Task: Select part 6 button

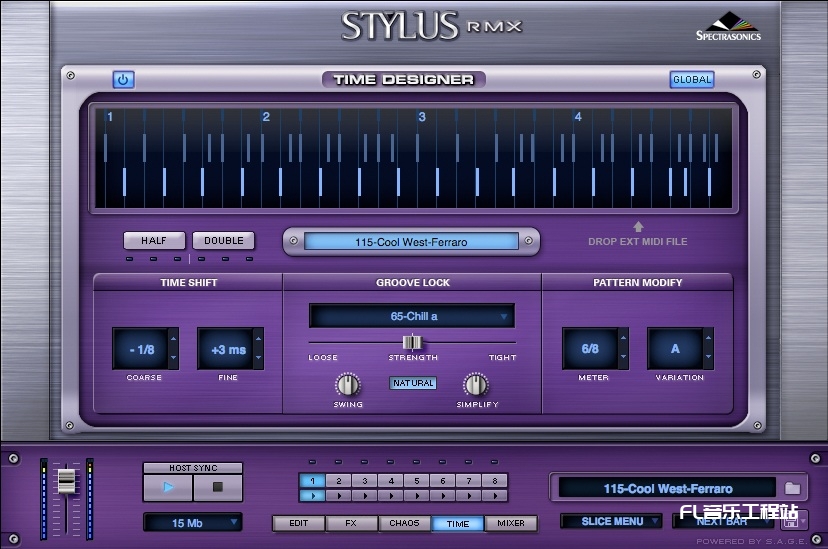Action: (443, 480)
